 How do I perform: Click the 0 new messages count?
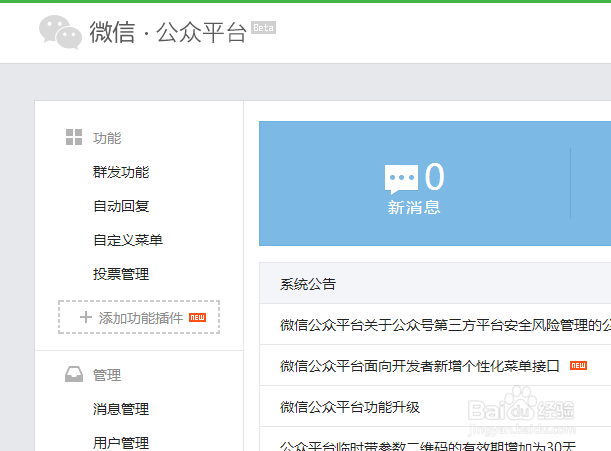coord(434,177)
